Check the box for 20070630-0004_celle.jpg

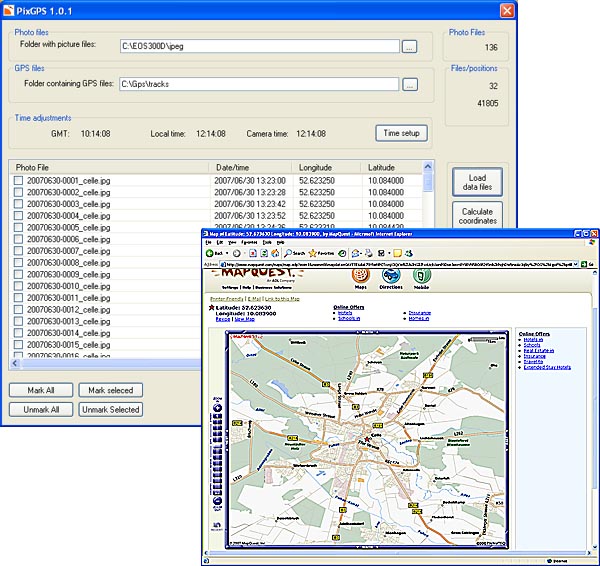coord(18,215)
